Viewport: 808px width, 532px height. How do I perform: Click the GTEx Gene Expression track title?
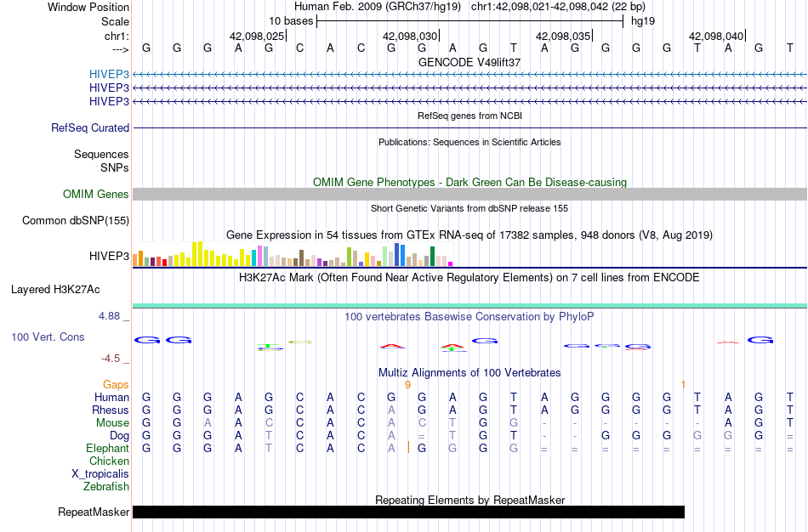coord(469,235)
